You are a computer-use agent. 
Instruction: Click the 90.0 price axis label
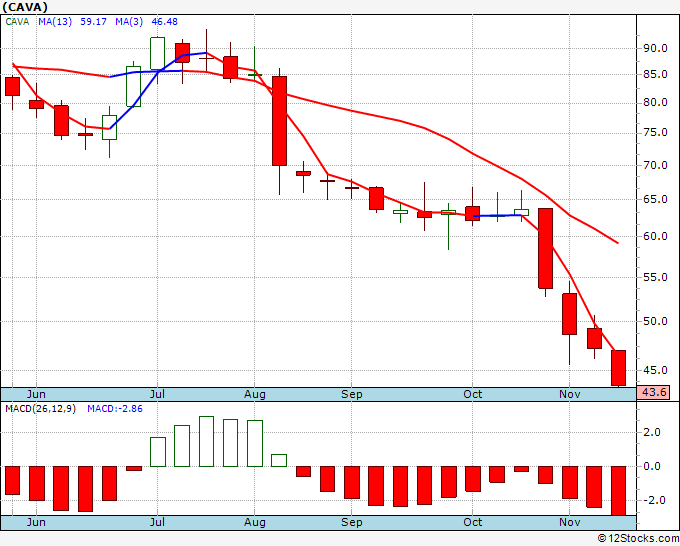[655, 49]
